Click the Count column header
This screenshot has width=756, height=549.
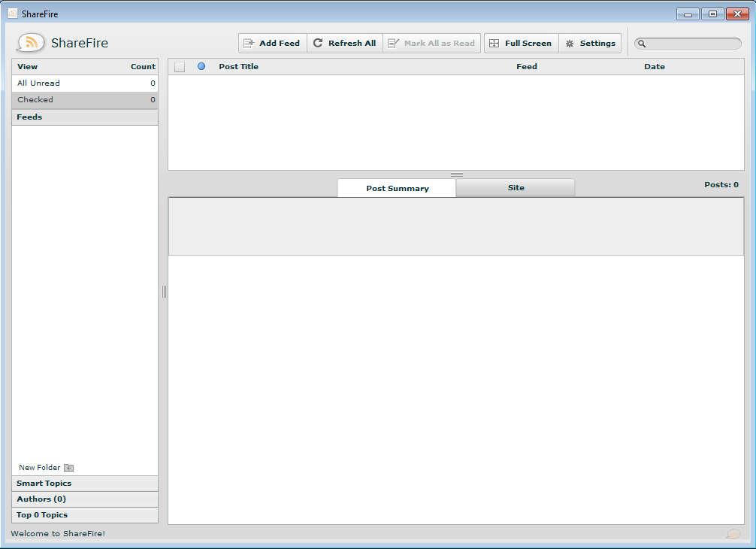pos(143,67)
